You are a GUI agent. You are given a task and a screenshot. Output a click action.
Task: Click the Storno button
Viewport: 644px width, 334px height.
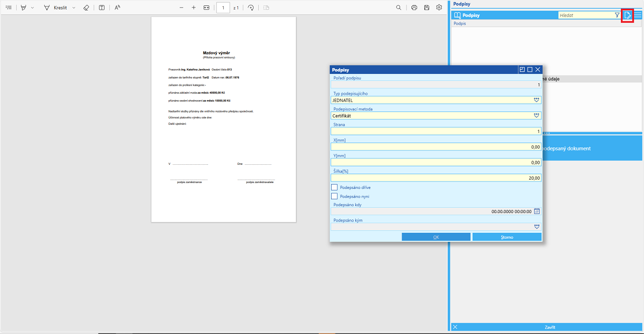click(507, 237)
